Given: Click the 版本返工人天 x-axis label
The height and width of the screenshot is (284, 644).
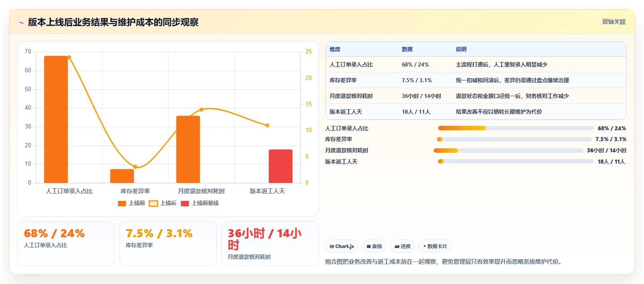Looking at the screenshot, I should [267, 191].
